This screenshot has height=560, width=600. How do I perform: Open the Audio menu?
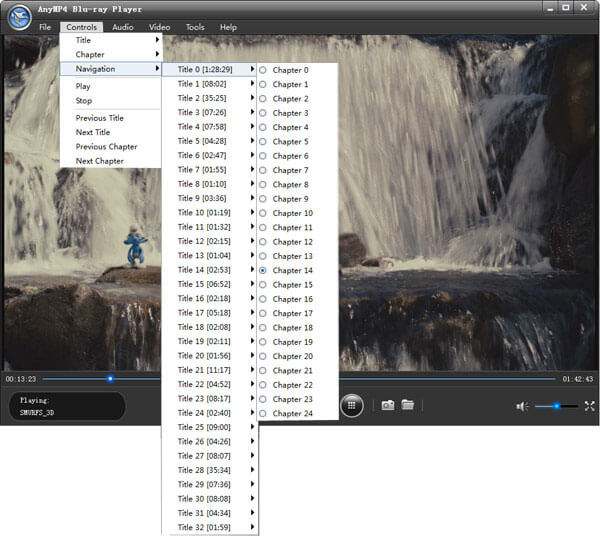[123, 27]
